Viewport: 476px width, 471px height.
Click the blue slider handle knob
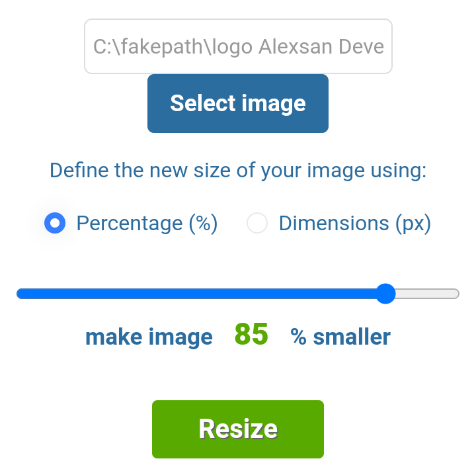(385, 294)
